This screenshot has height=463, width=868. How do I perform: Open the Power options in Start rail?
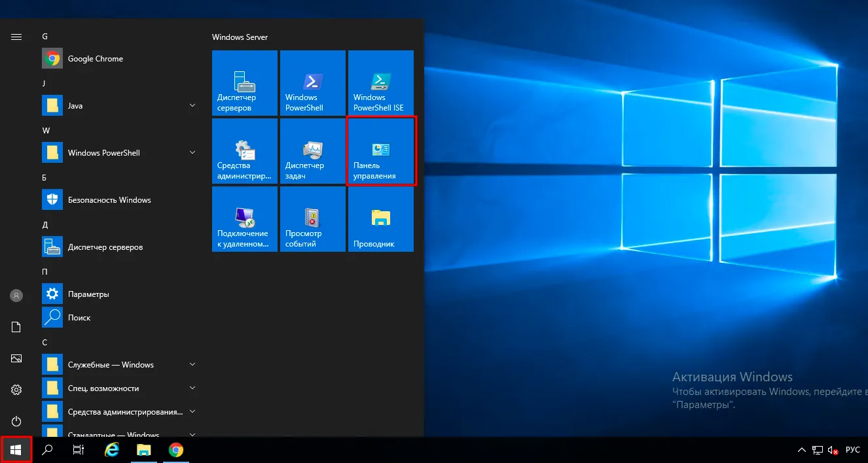tap(16, 421)
